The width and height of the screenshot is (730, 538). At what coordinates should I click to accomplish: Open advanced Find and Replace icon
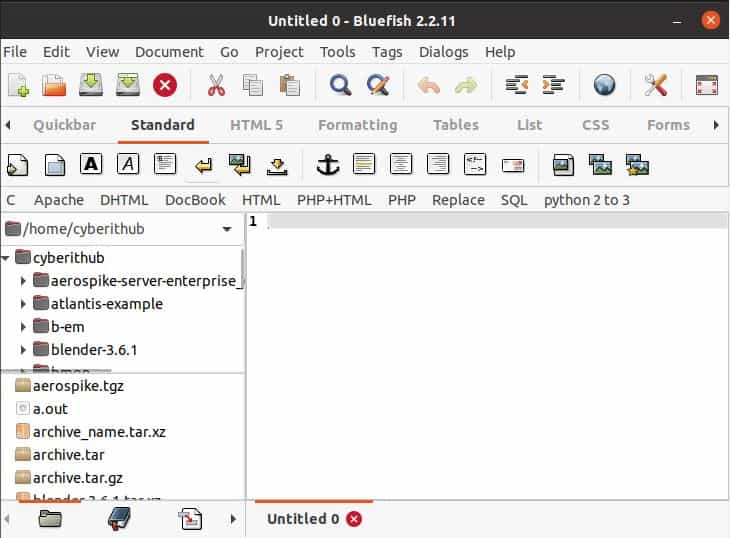click(x=378, y=85)
